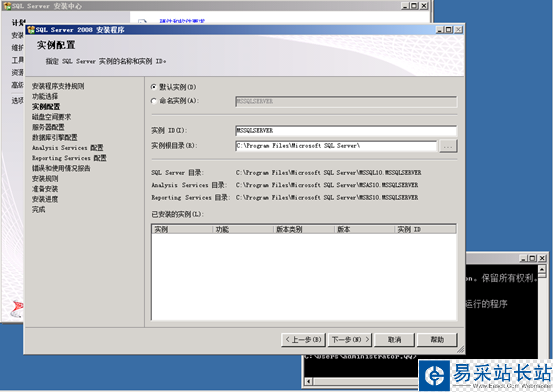This screenshot has width=553, height=392.
Task: Select the 错误和使用情况报告 step
Action: [61, 168]
